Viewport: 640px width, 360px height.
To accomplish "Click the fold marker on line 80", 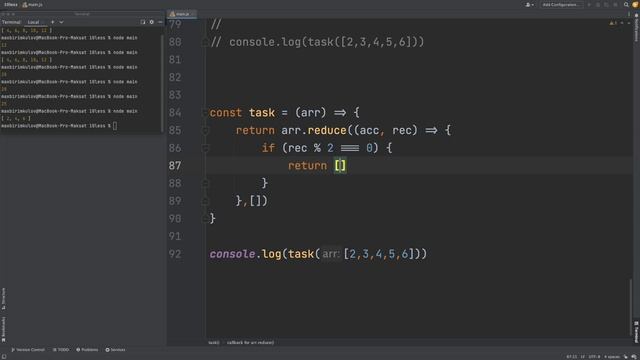I will pos(205,42).
